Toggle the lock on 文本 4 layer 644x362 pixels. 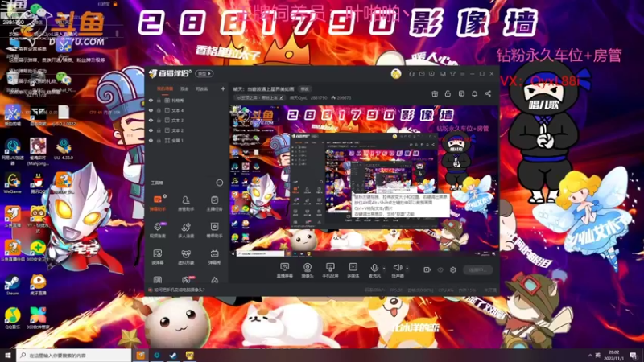[x=159, y=110]
